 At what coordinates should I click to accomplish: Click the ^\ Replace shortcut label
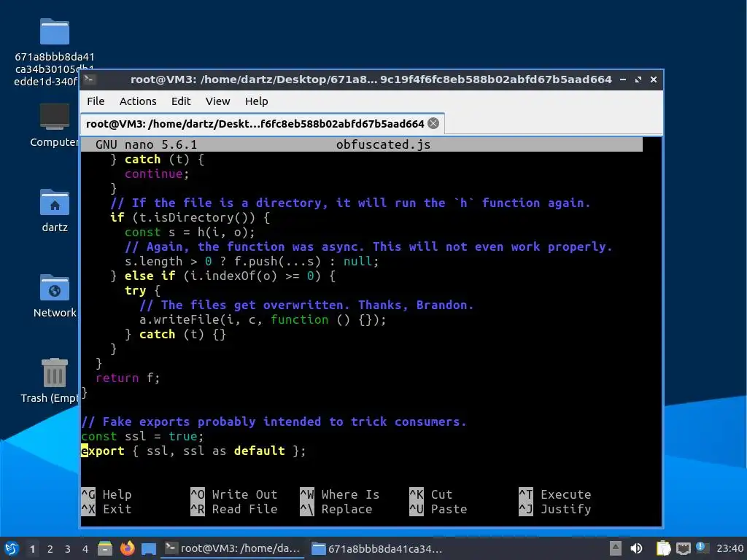click(x=336, y=509)
